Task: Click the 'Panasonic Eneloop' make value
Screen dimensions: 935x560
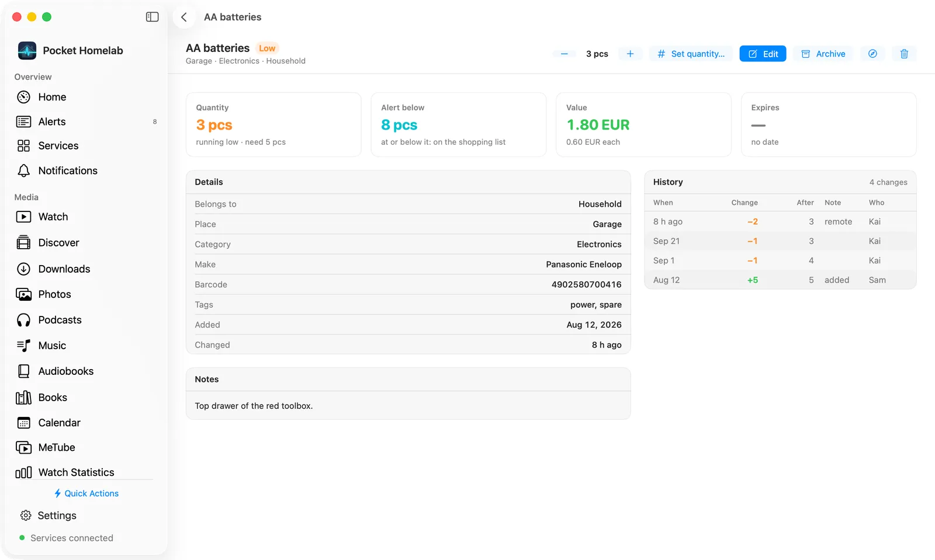Action: coord(584,265)
